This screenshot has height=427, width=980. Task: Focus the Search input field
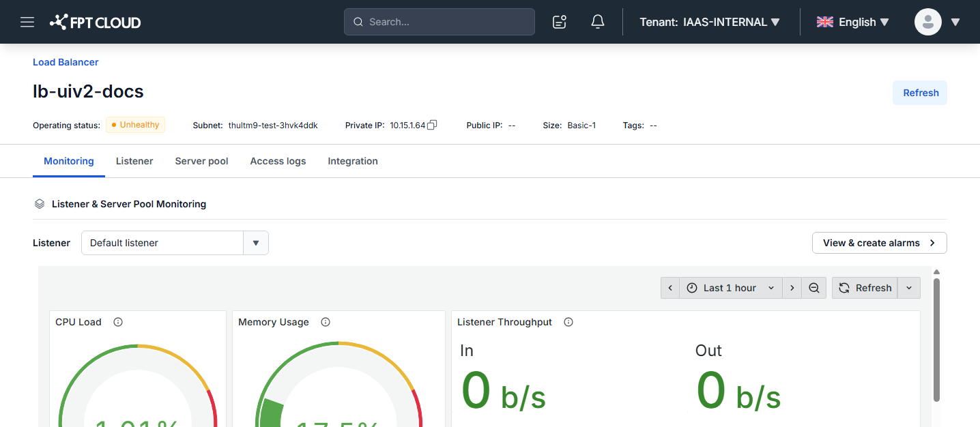[439, 22]
